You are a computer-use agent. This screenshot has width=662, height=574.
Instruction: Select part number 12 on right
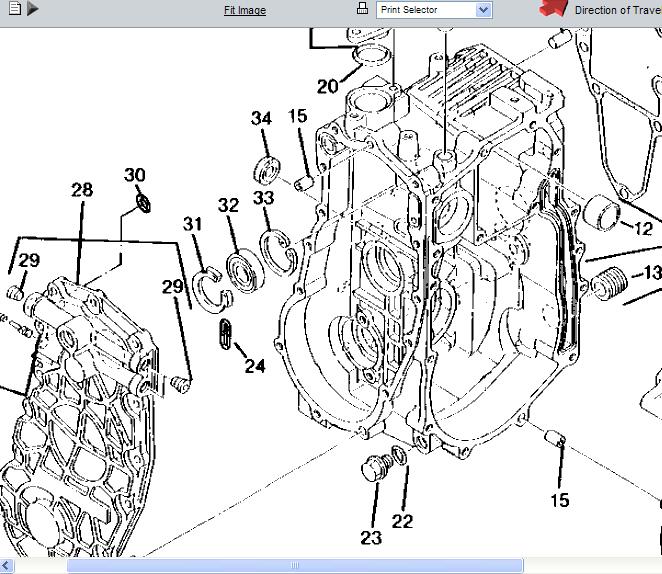click(642, 229)
